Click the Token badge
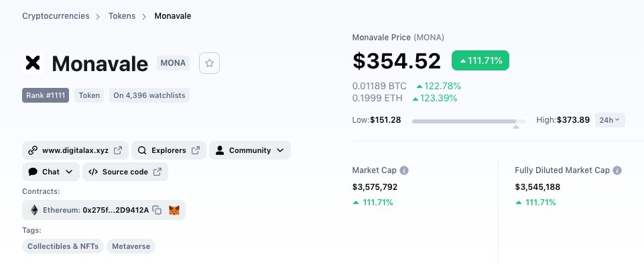The height and width of the screenshot is (267, 644). [89, 95]
